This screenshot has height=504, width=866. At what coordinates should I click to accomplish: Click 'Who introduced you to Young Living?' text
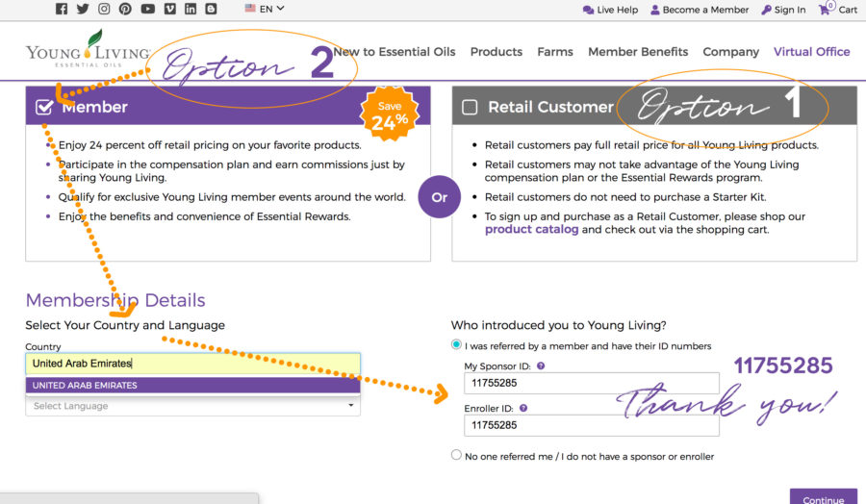pos(558,325)
